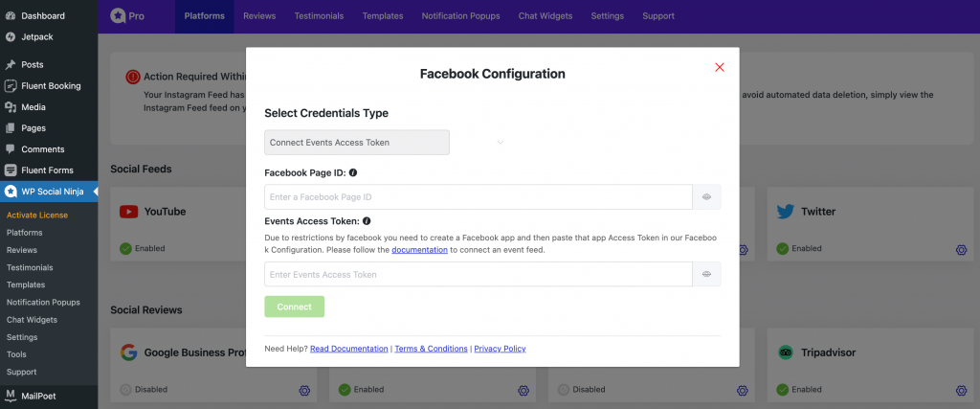Open the Notification Popups tab
The image size is (980, 409).
pos(460,16)
